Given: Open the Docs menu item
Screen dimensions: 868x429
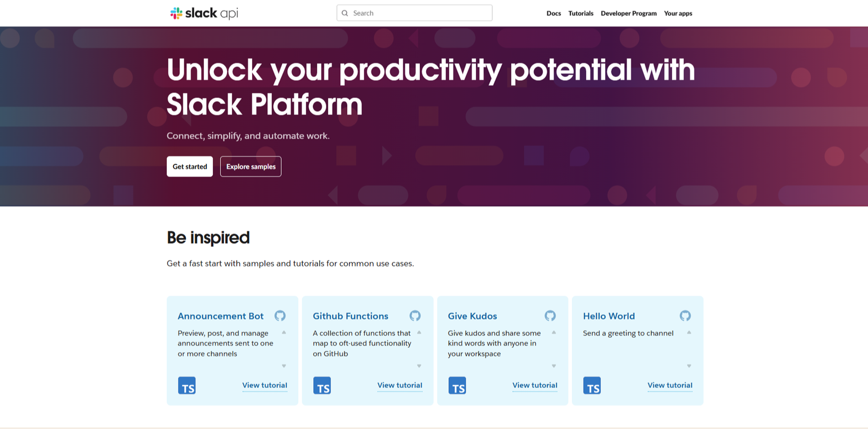Looking at the screenshot, I should (x=553, y=13).
